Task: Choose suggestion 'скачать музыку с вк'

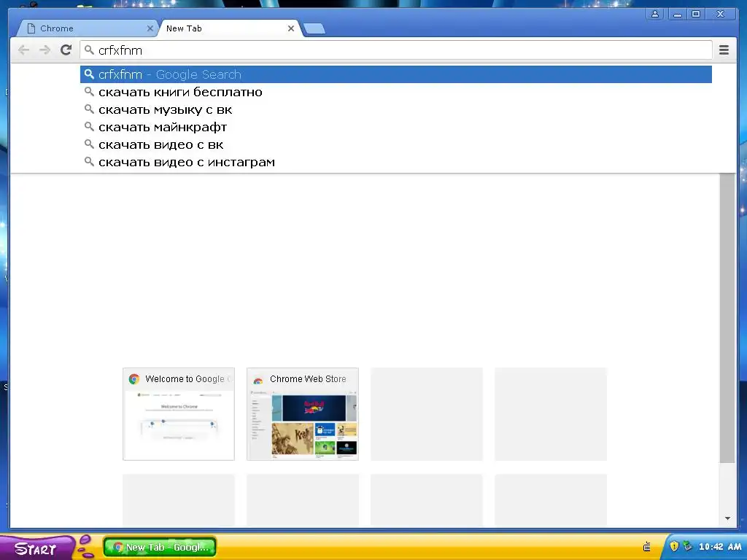Action: [x=396, y=109]
